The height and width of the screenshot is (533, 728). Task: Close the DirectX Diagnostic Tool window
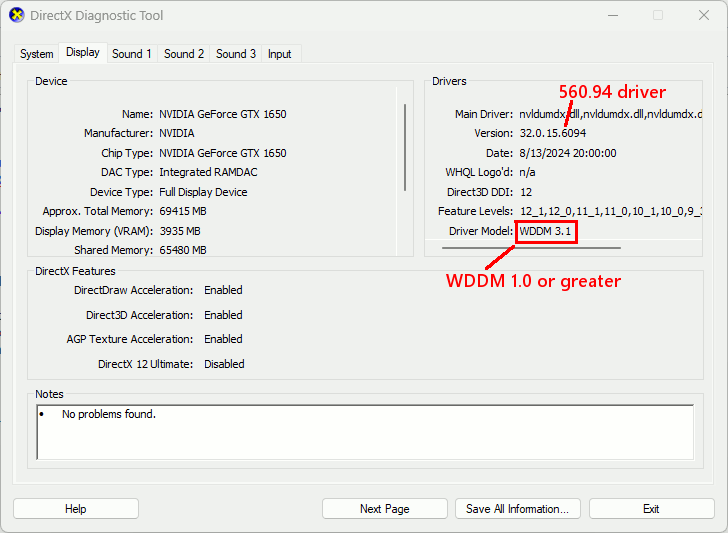point(704,15)
